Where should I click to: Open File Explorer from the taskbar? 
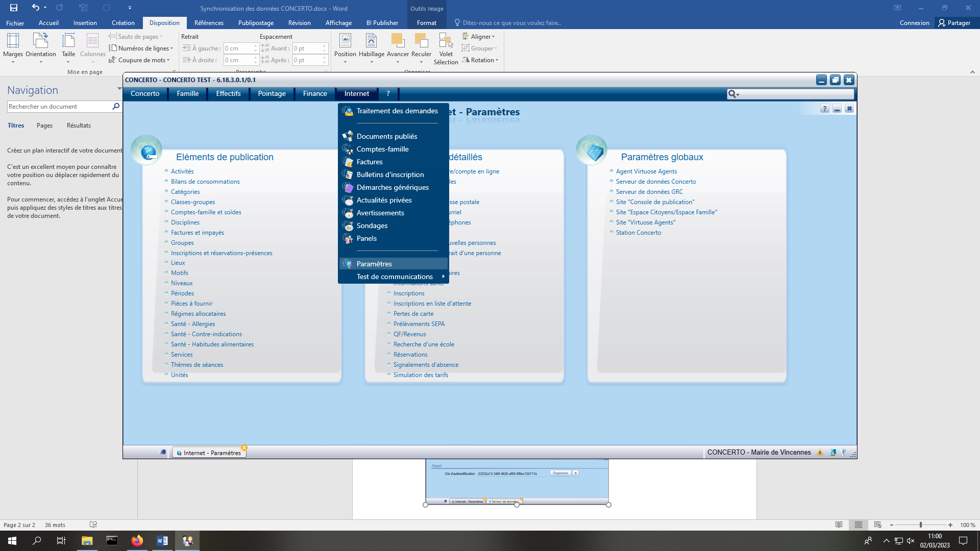(x=87, y=541)
